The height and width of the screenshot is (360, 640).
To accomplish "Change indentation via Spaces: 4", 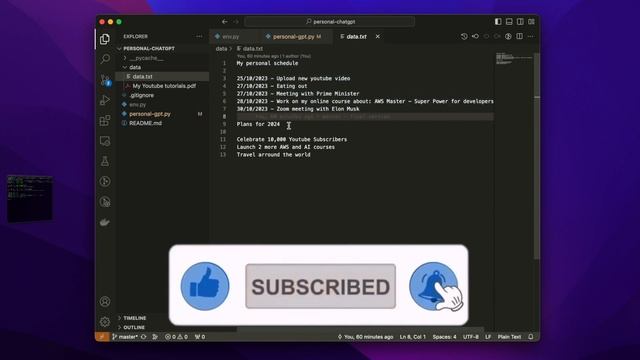I will click(444, 337).
